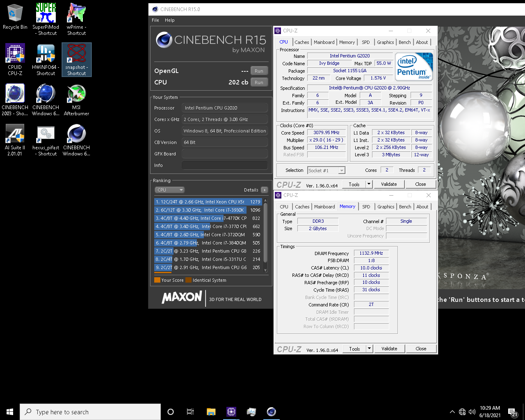525x420 pixels.
Task: Launch MSI Afterburner desktop icon
Action: click(77, 100)
